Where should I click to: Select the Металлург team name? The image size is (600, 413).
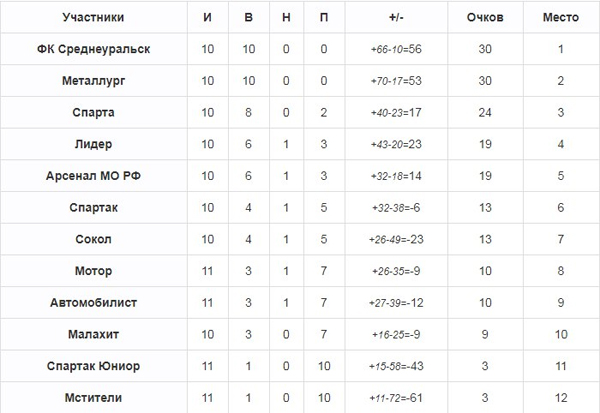pos(93,81)
